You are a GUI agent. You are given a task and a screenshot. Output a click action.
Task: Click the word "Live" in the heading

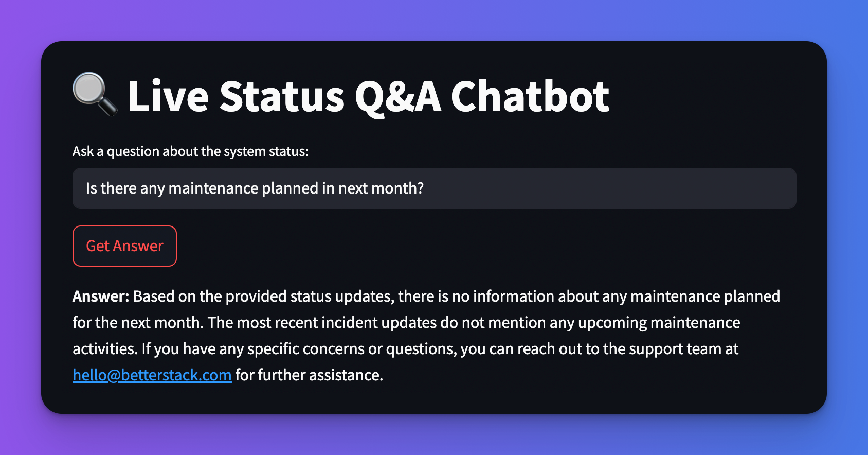(x=168, y=96)
